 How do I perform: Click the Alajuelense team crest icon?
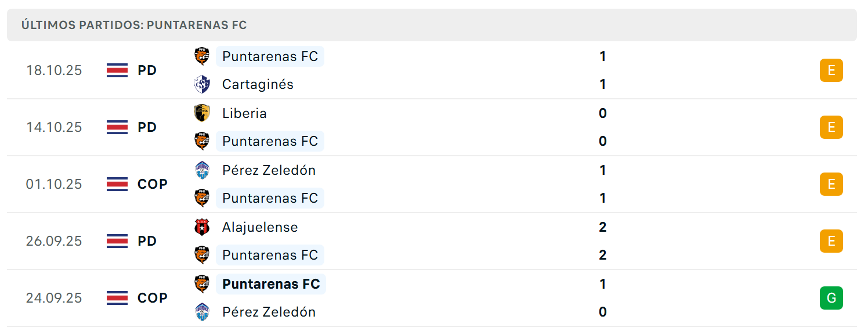(202, 227)
